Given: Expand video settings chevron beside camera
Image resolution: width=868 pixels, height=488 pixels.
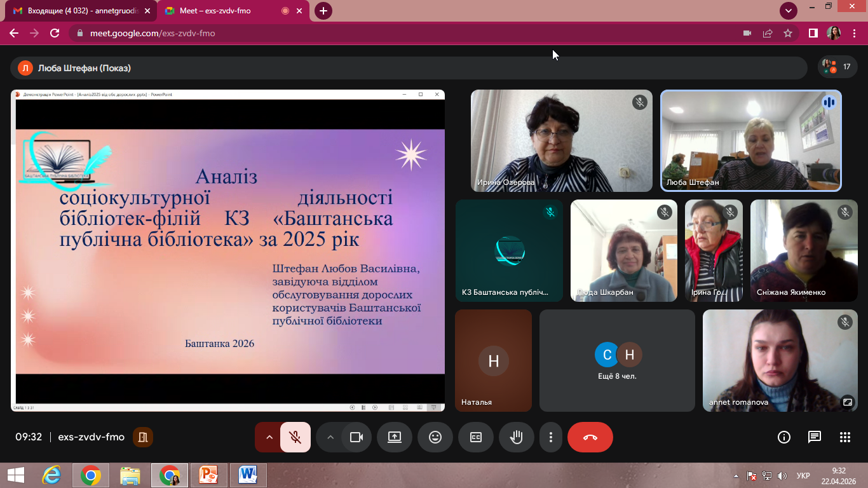Looking at the screenshot, I should (x=330, y=437).
